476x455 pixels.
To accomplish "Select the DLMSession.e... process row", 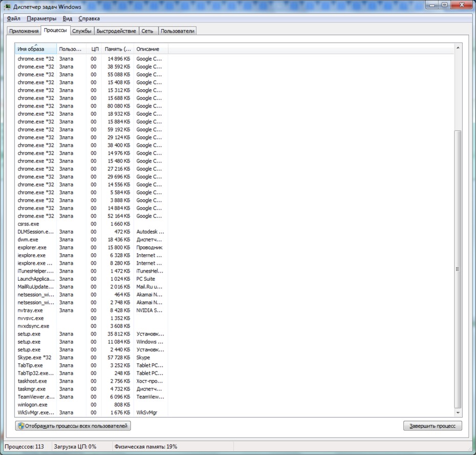I will (x=91, y=232).
